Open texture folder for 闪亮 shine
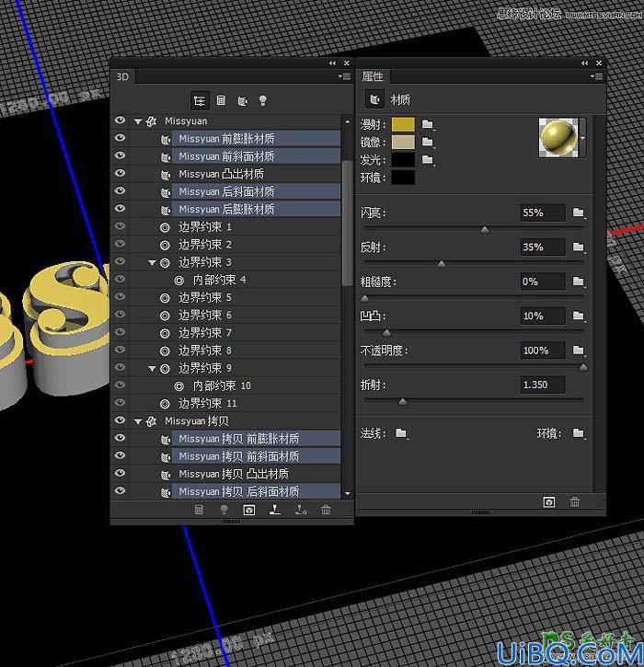 pyautogui.click(x=579, y=213)
